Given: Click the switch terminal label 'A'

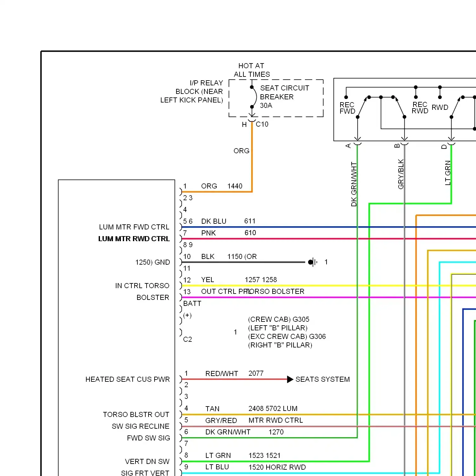Looking at the screenshot, I should [x=348, y=146].
